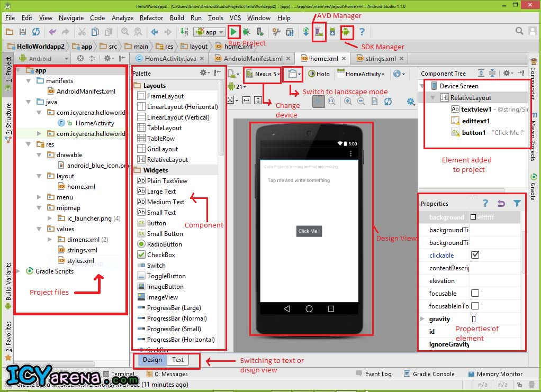Toggle the clickable property checkbox
Image resolution: width=541 pixels, height=392 pixels.
[x=475, y=255]
